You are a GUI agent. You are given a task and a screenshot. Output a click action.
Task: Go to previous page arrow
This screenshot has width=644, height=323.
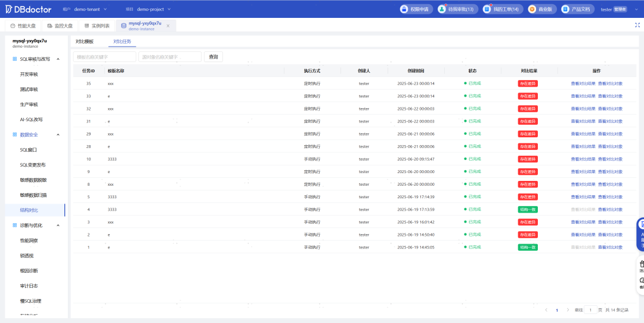[x=546, y=310]
